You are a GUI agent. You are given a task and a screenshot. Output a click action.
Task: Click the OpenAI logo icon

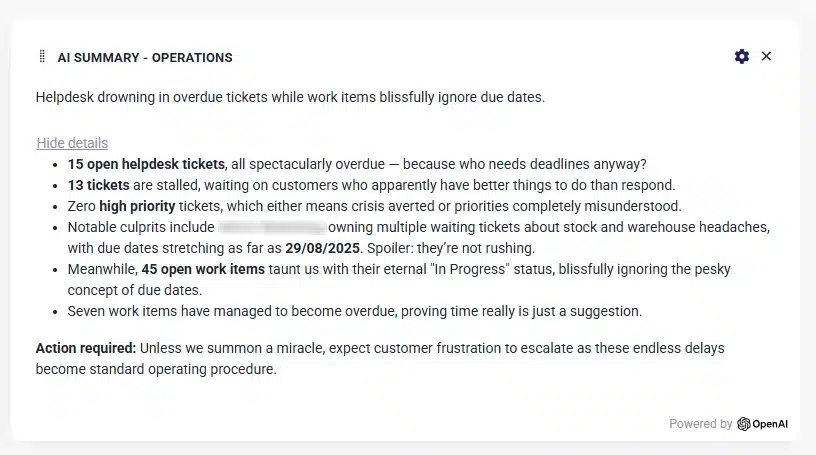[744, 424]
